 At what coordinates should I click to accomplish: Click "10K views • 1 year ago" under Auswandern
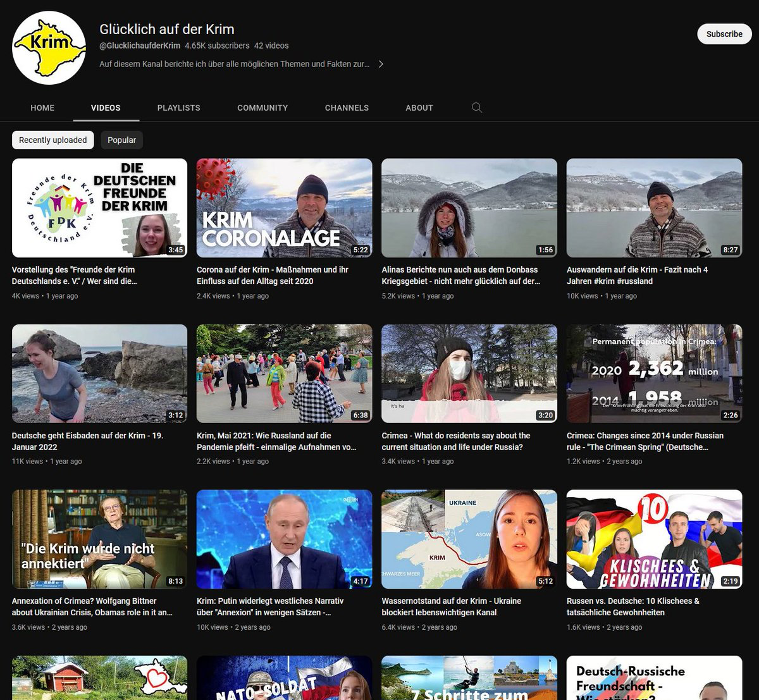(602, 296)
